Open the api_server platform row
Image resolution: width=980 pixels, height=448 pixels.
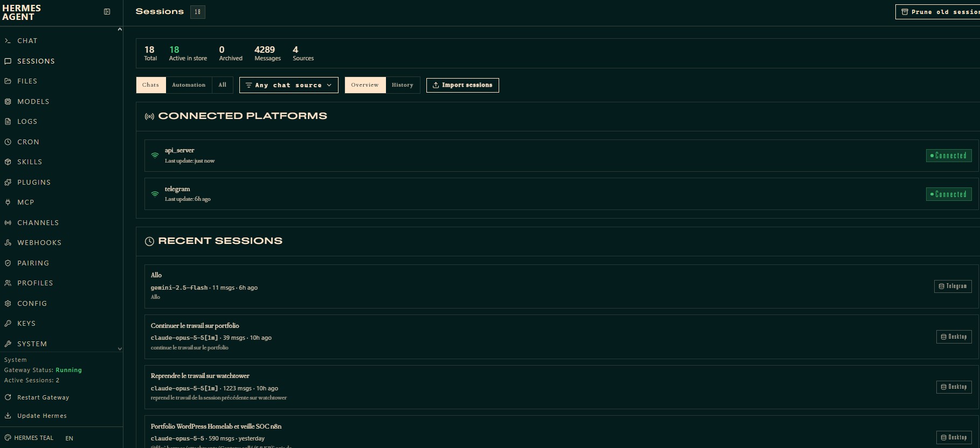pos(561,156)
